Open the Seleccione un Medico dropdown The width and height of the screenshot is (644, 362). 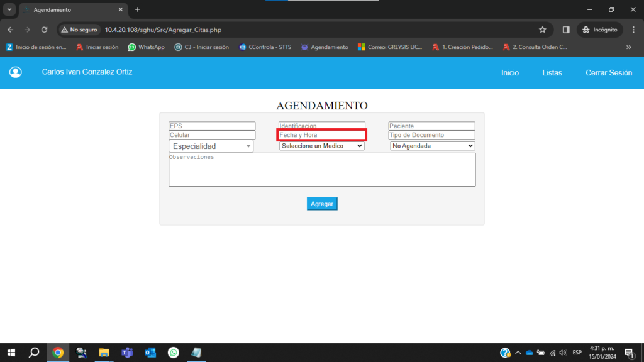click(321, 146)
